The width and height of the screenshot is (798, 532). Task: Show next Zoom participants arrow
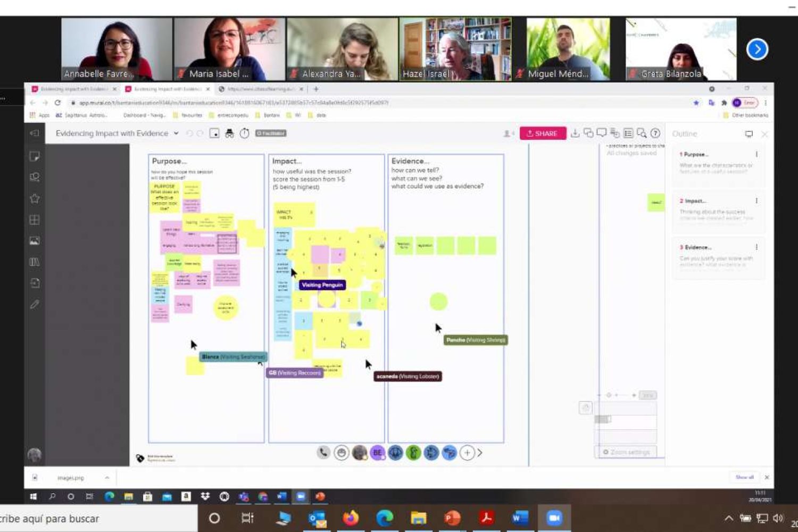tap(757, 49)
